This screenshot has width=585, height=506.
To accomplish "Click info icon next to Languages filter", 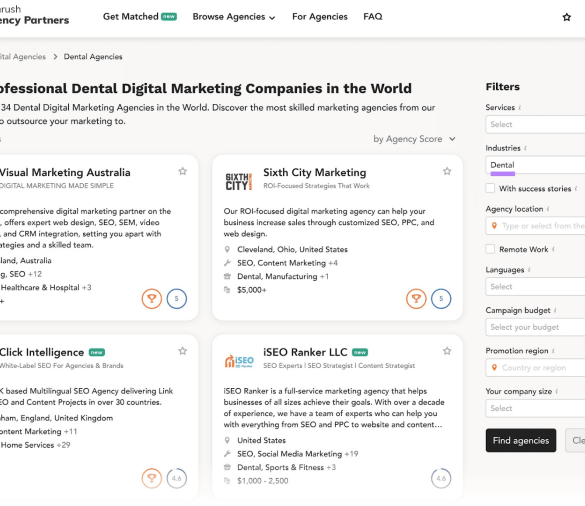I will [529, 270].
